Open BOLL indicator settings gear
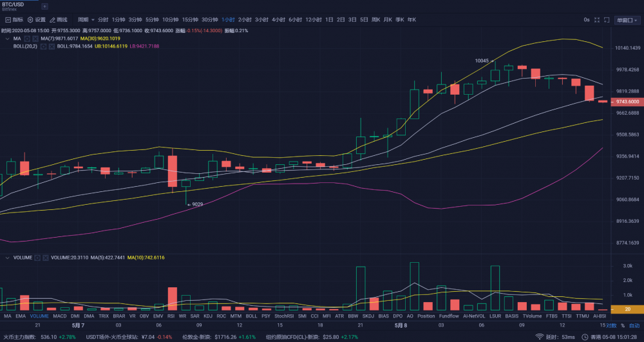 coord(44,46)
